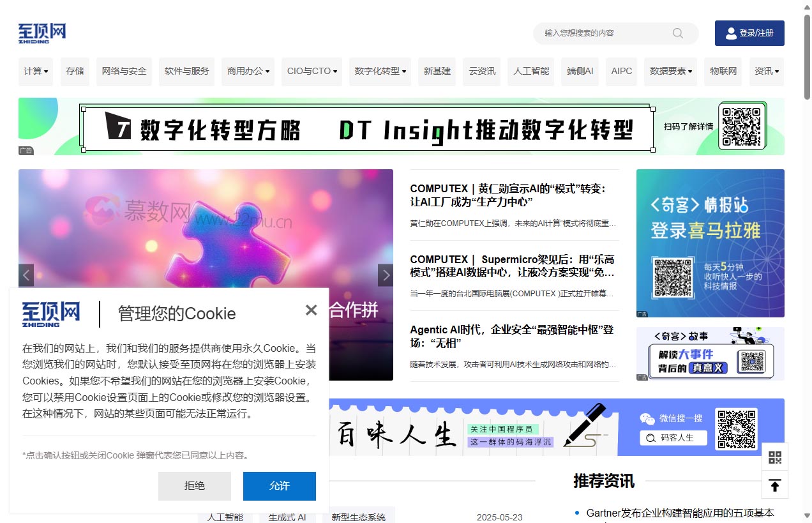Close the Cookie consent dialog
Screen dimensions: 812x523
pos(311,310)
